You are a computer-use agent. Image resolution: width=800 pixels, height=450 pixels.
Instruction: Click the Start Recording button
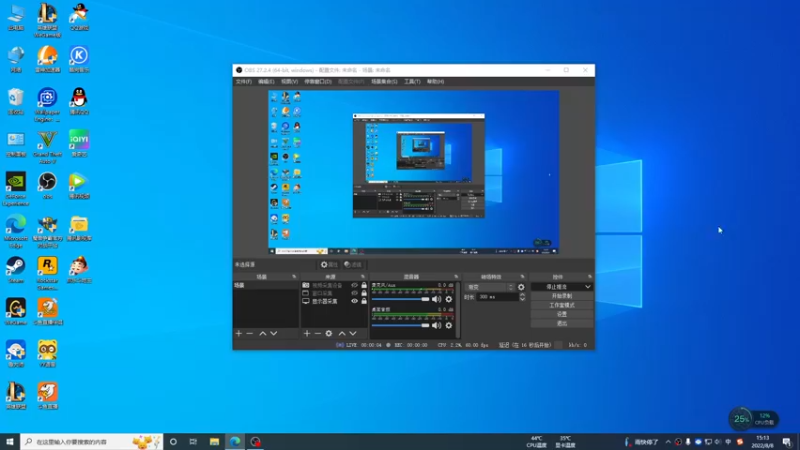[562, 296]
